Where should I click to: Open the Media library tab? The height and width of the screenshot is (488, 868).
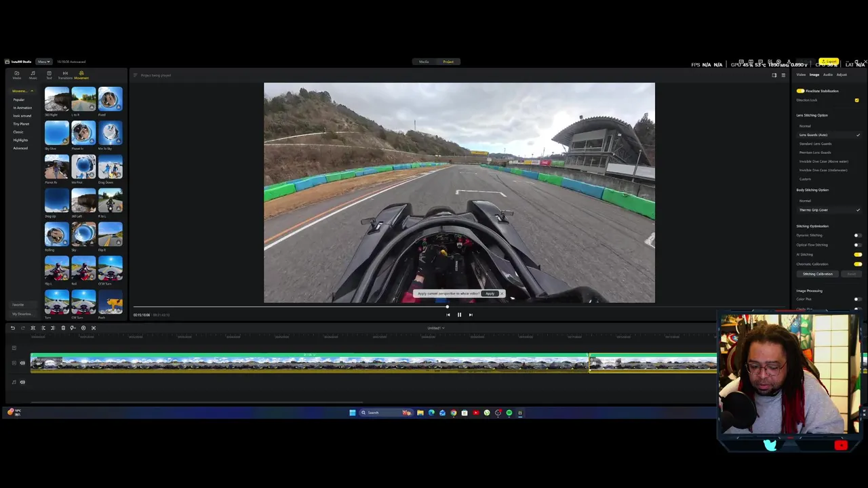point(17,75)
